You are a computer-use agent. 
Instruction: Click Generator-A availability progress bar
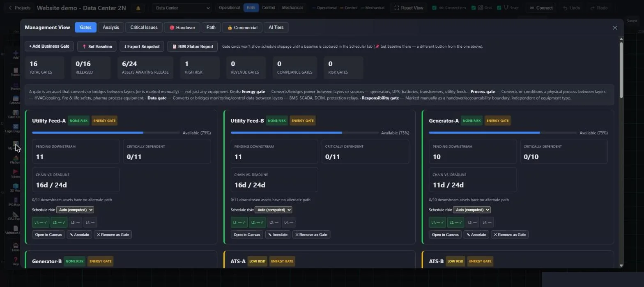click(x=503, y=133)
